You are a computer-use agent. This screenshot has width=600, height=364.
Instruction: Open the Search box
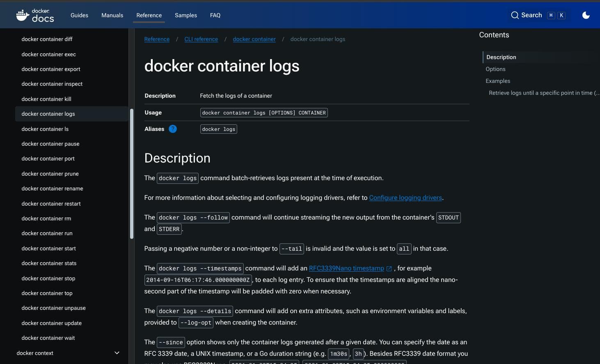click(538, 15)
